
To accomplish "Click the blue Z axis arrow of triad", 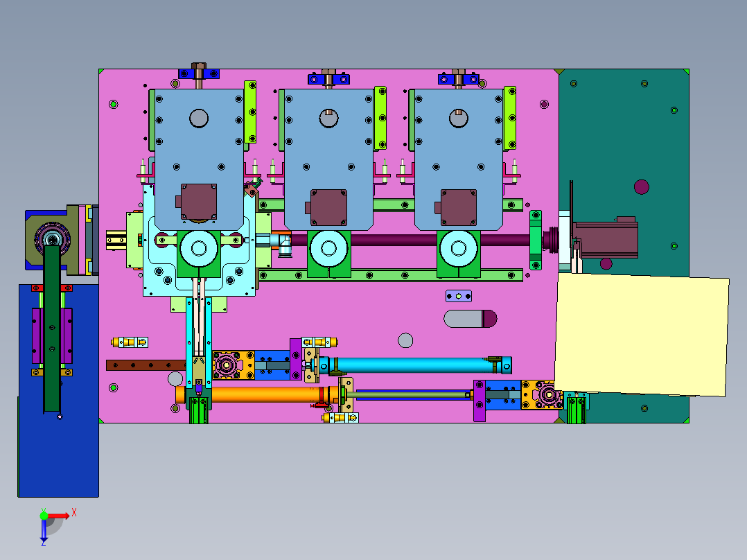I will click(x=44, y=532).
